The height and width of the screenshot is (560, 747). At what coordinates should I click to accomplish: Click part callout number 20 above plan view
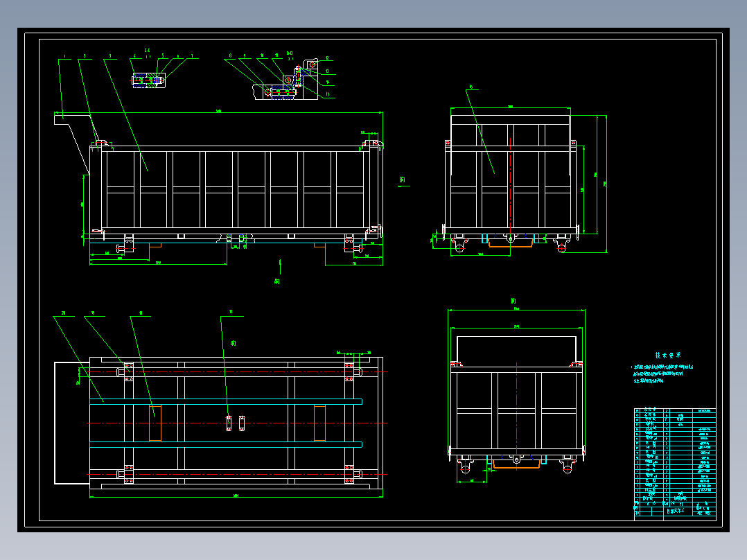pyautogui.click(x=63, y=313)
